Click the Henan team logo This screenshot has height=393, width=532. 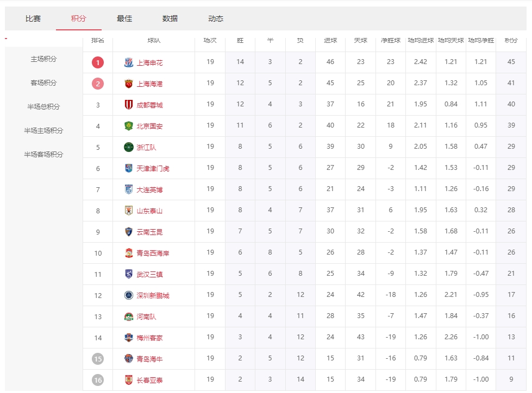129,316
